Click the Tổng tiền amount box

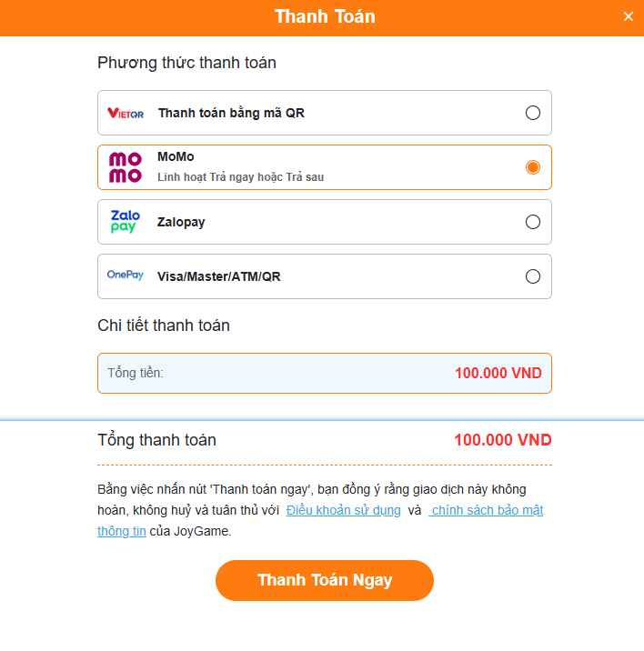tap(325, 373)
